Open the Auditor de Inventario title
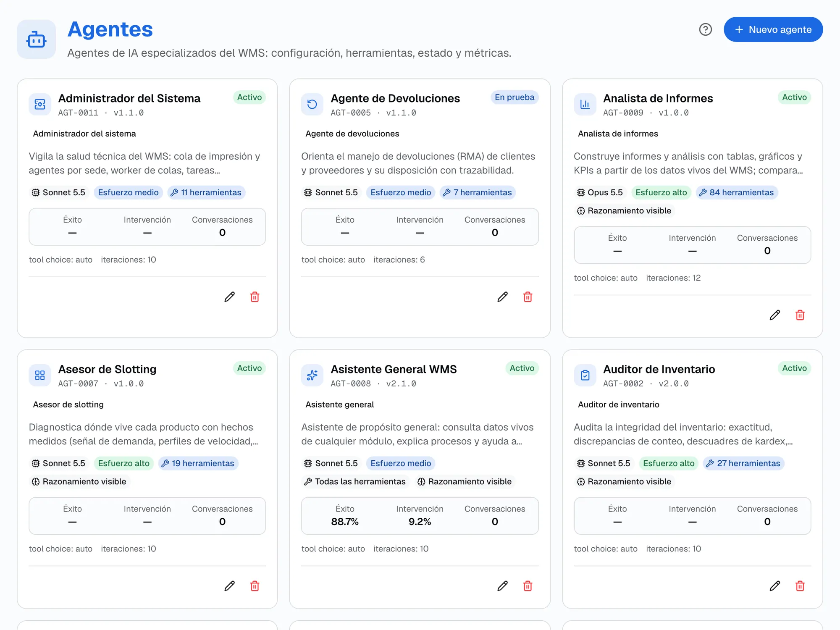The image size is (840, 630). click(659, 369)
